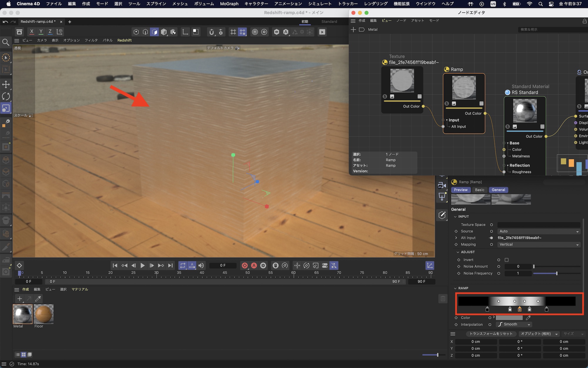Click the magnifier search icon in left sidebar
The width and height of the screenshot is (588, 368).
tap(6, 42)
